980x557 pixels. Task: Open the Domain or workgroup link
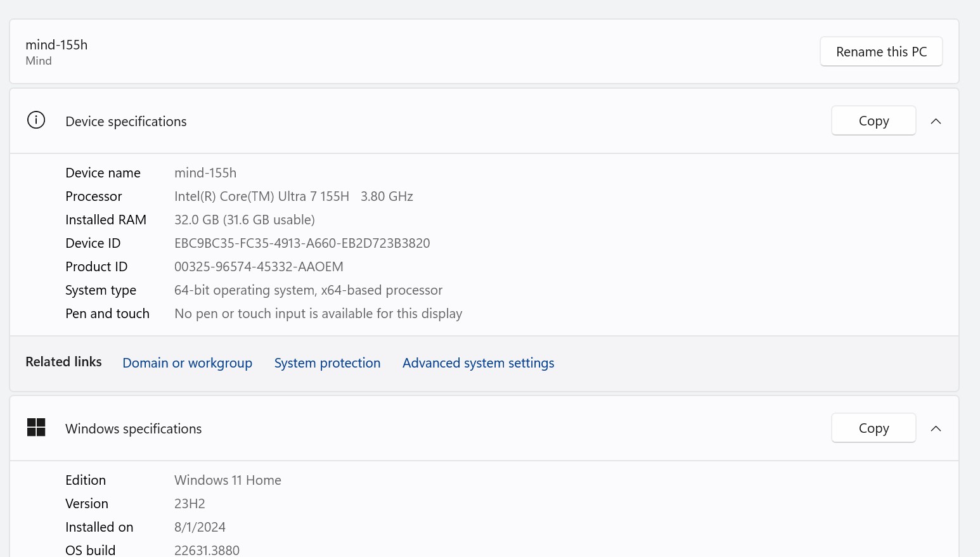187,363
